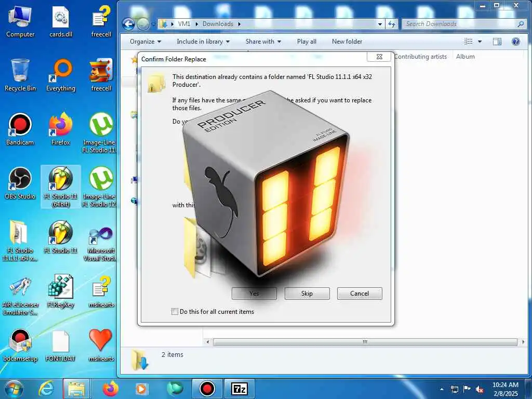Click Cancel in the replace dialog
Viewport: 532px width, 399px height.
point(360,294)
